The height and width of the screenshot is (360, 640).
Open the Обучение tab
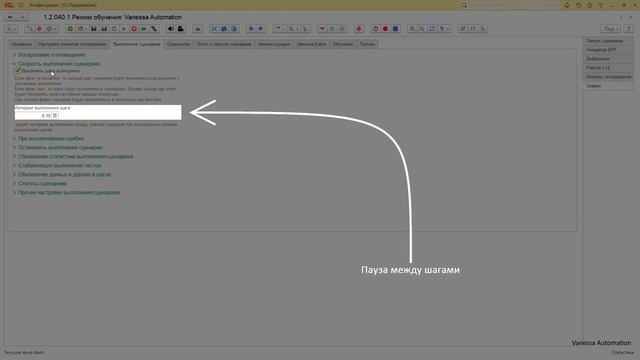343,44
